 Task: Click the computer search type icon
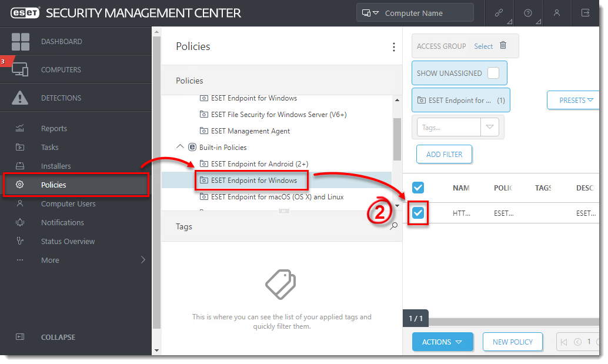tap(370, 13)
